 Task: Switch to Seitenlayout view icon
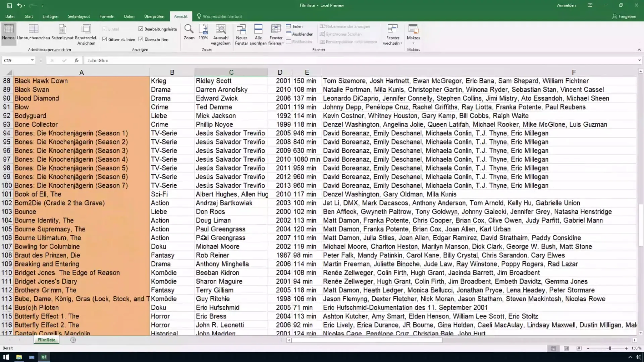(62, 33)
